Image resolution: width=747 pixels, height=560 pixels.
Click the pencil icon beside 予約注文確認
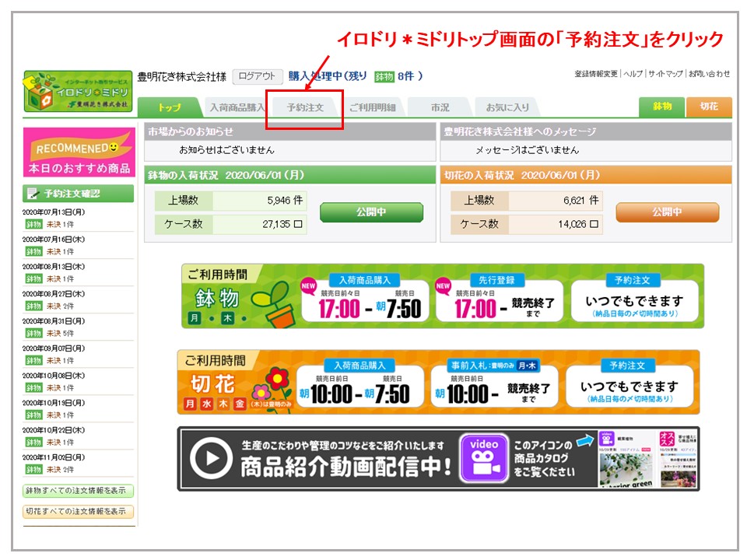pos(32,193)
